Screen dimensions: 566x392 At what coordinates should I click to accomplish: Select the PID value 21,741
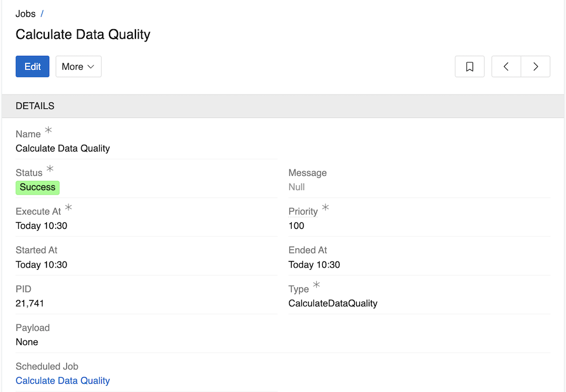[x=30, y=303]
